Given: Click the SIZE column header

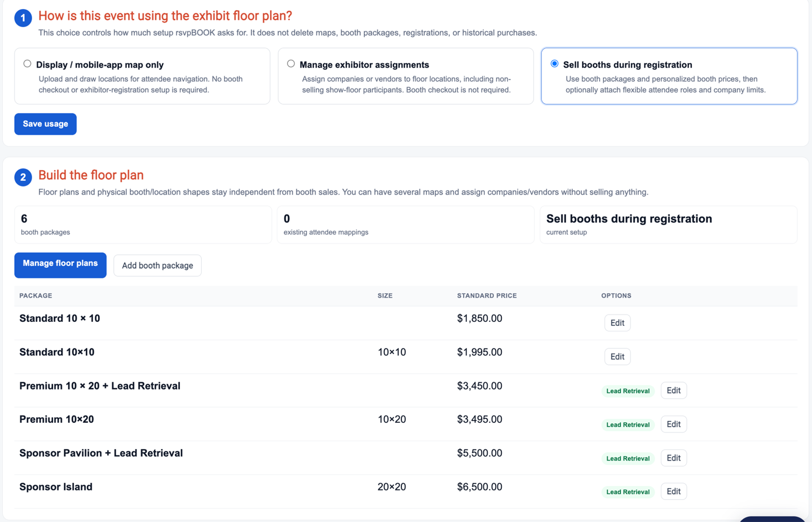Looking at the screenshot, I should [x=385, y=295].
